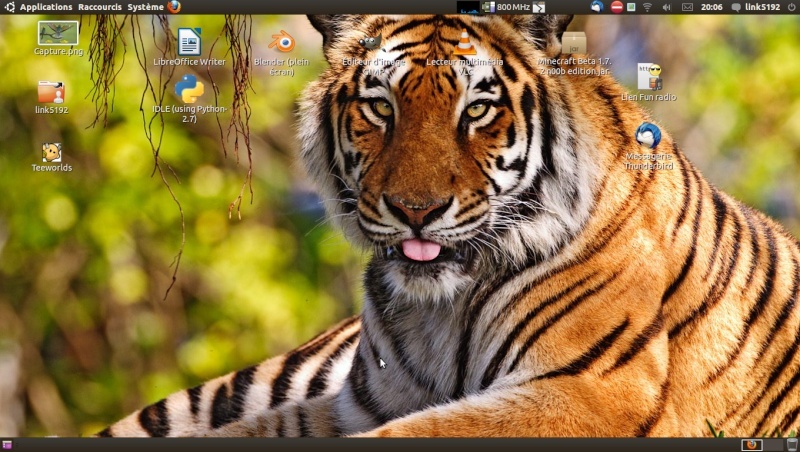
Task: Click the 20:06 clock
Action: tap(711, 7)
